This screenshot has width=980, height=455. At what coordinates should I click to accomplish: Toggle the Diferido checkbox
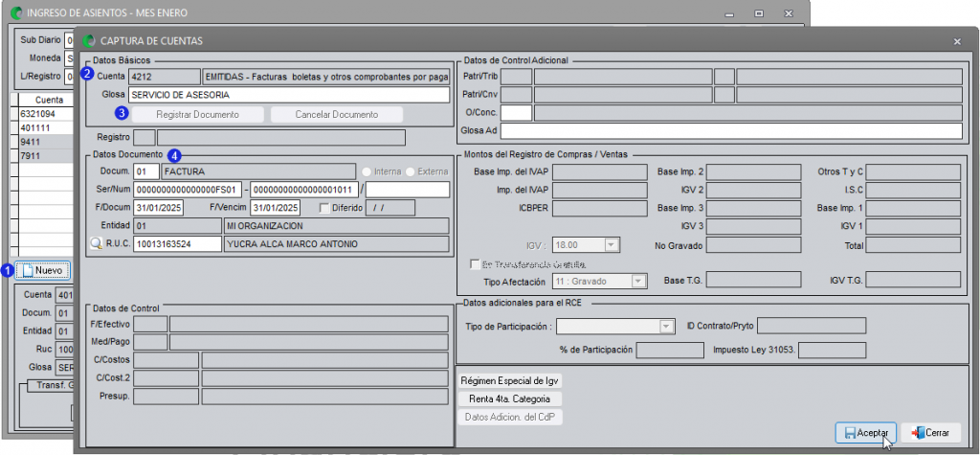pos(323,208)
